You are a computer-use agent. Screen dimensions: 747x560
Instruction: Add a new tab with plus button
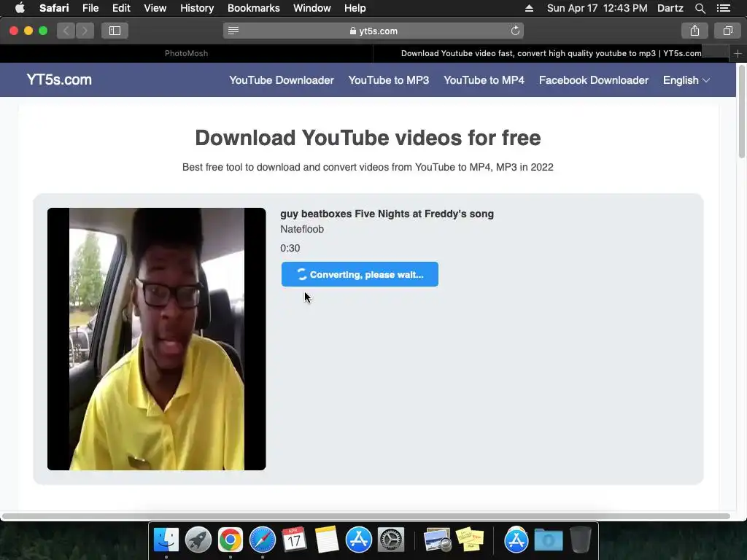click(738, 53)
